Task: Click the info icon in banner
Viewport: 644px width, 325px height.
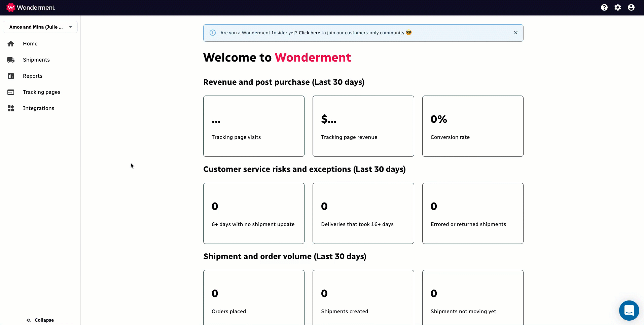Action: click(x=213, y=33)
